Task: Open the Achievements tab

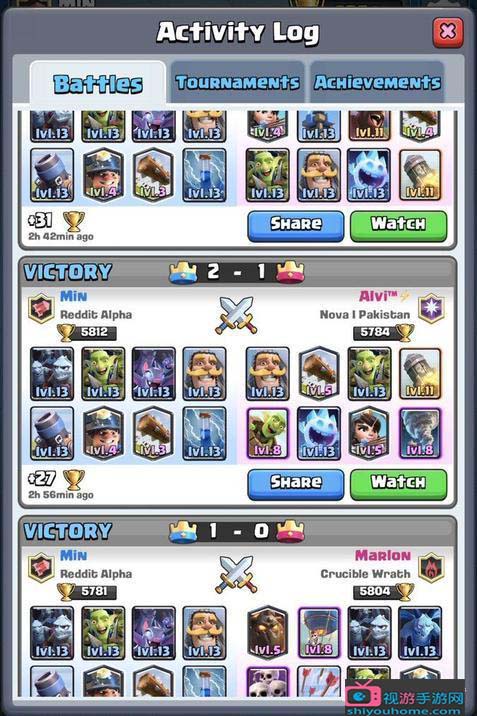Action: 377,83
